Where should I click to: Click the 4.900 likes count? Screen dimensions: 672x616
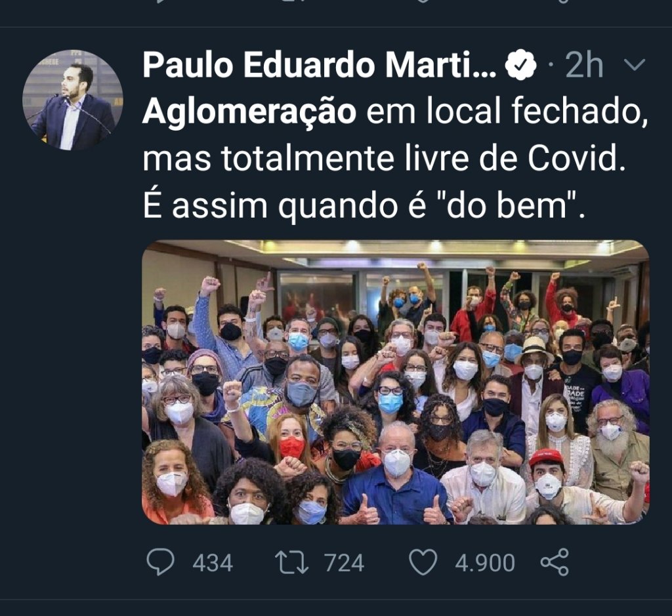[485, 562]
